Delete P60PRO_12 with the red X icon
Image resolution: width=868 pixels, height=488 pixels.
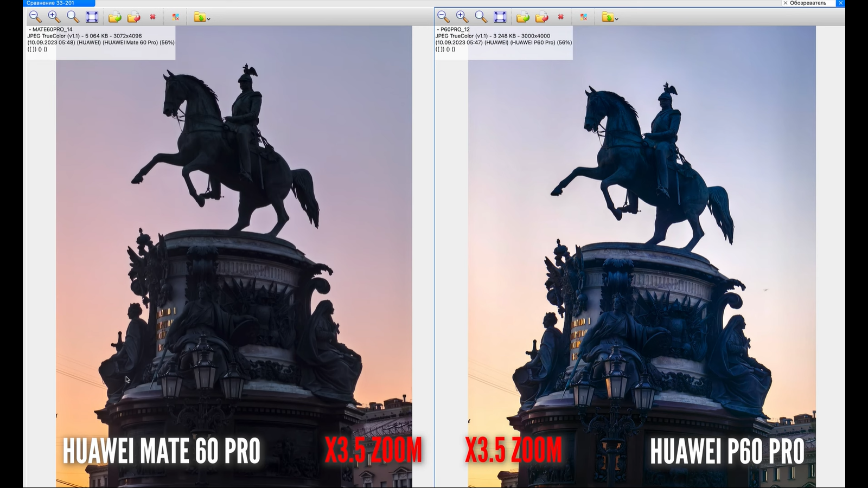(x=561, y=17)
